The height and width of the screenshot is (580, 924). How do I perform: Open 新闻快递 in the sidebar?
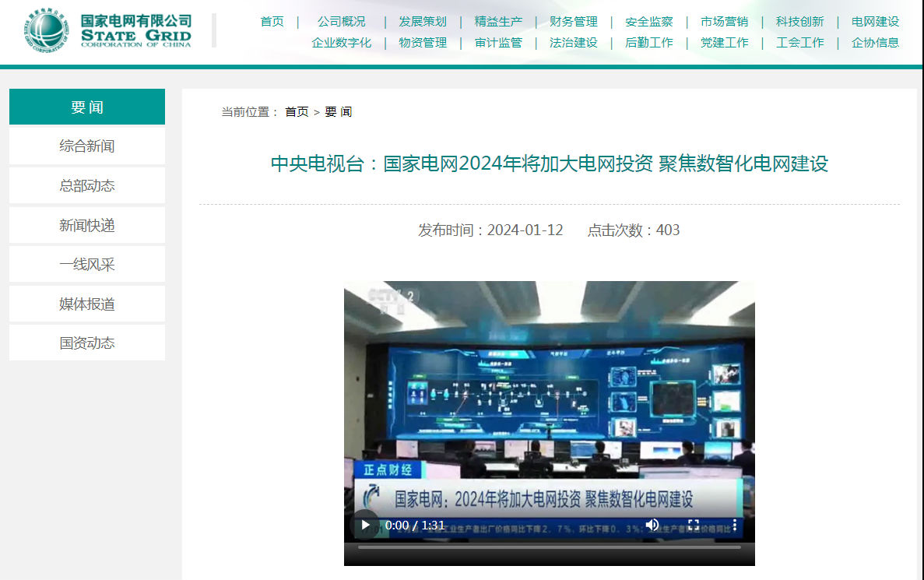87,225
